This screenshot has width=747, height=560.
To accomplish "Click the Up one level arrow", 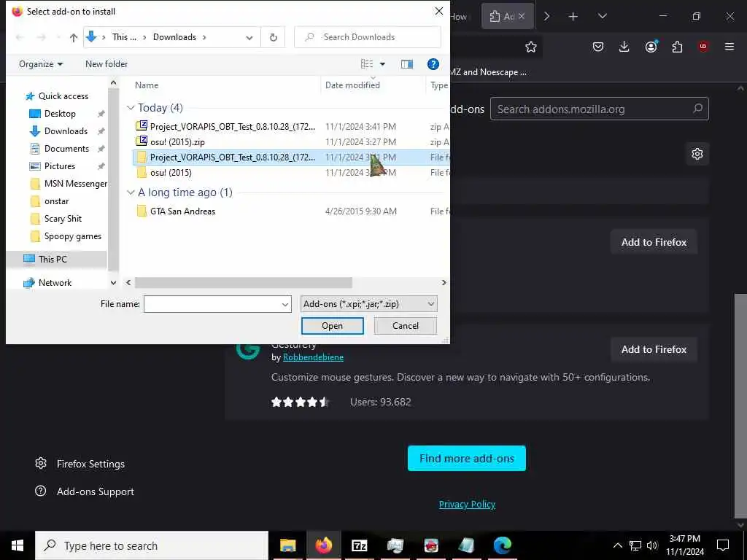I will (x=74, y=38).
